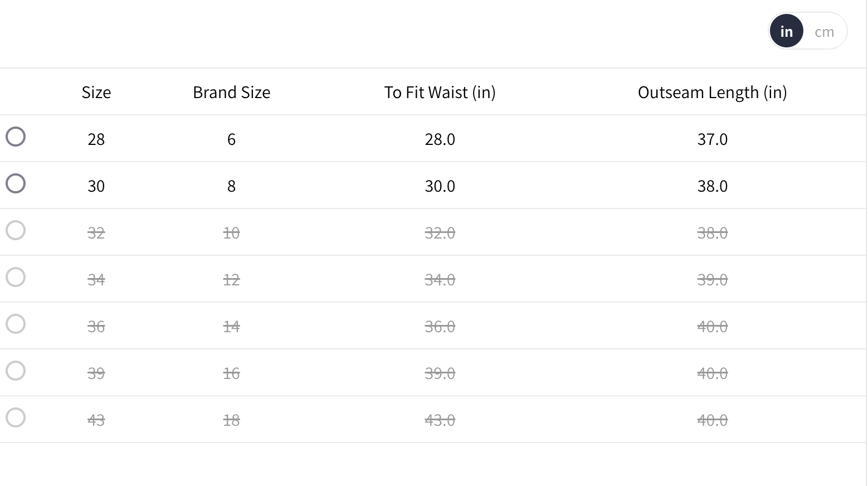Click the size 28 label text
Viewport: 868px width, 486px height.
point(96,139)
